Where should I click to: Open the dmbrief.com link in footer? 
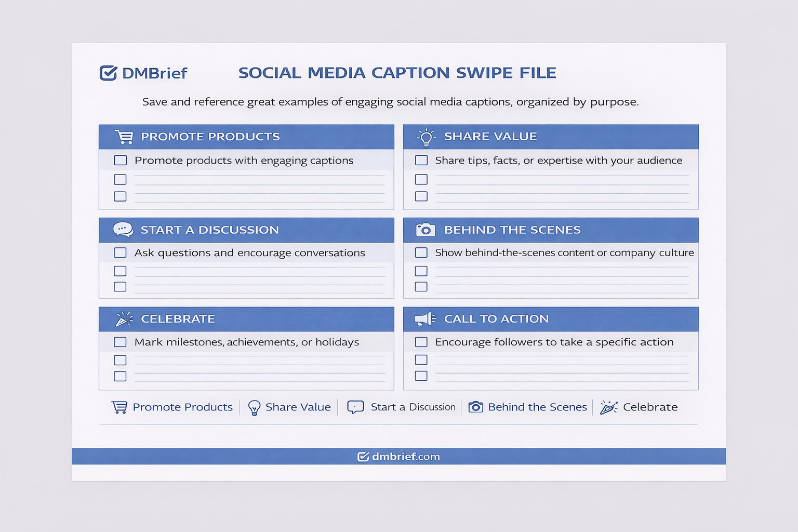click(399, 457)
